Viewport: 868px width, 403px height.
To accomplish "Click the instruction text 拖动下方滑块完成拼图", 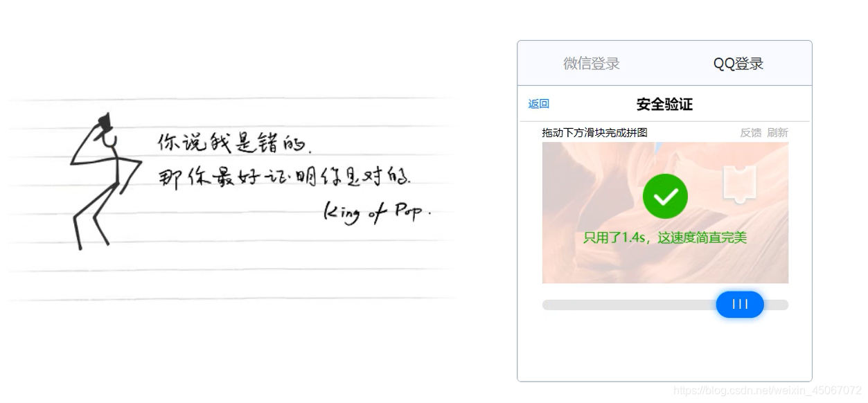I will pyautogui.click(x=594, y=132).
